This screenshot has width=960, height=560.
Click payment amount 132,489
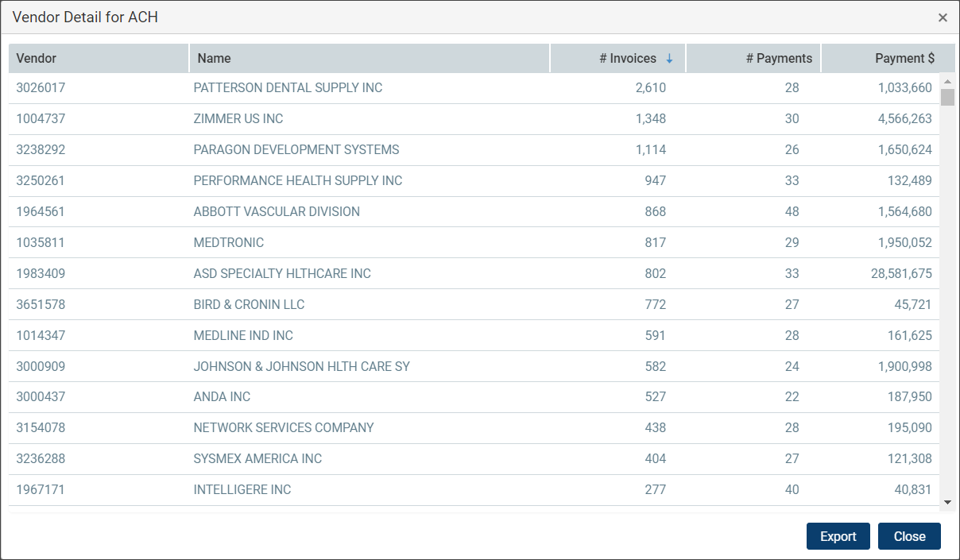[910, 180]
